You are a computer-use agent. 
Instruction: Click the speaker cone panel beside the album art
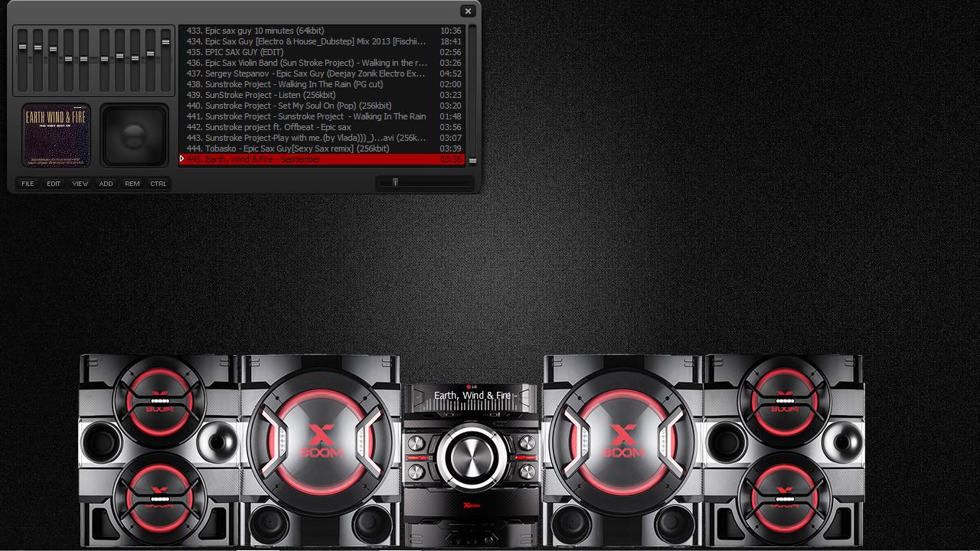[134, 135]
